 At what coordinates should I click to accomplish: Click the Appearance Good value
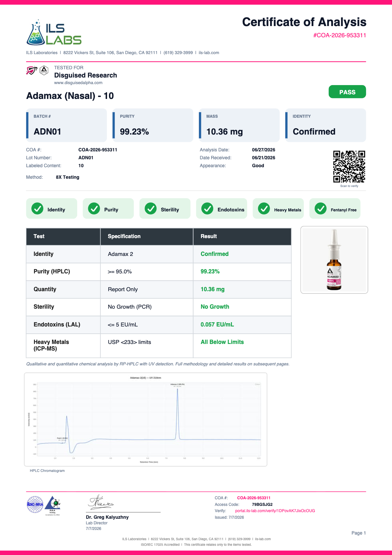click(258, 166)
